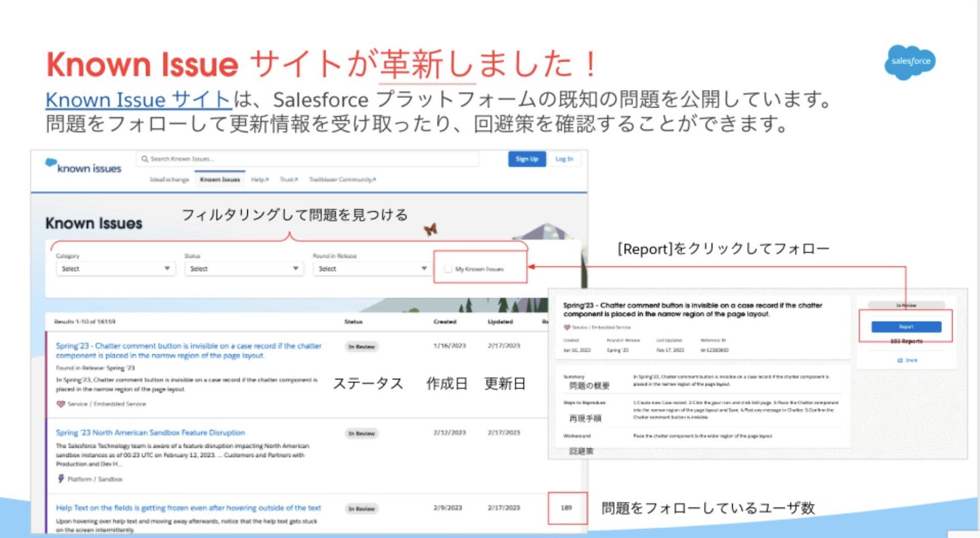Click heart icon in the issue detail header
The height and width of the screenshot is (538, 980).
point(567,327)
